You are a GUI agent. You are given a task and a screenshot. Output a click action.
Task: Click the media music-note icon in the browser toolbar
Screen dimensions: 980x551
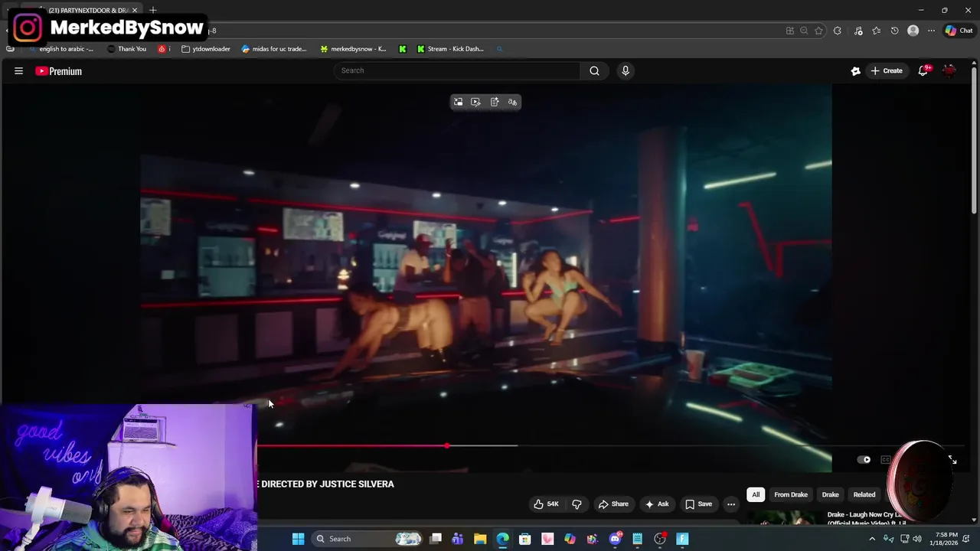coord(857,31)
